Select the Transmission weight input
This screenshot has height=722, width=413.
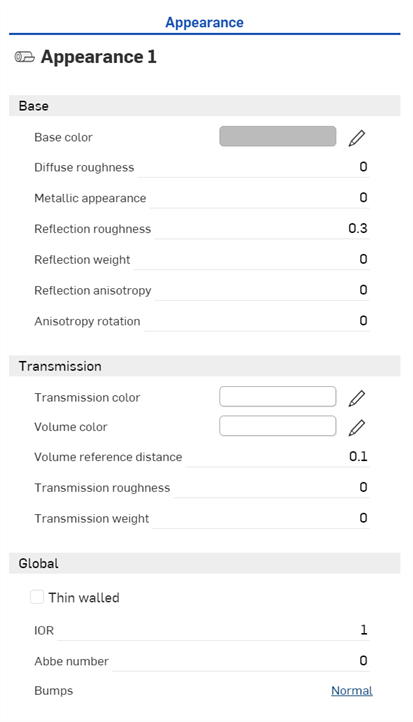coord(261,518)
